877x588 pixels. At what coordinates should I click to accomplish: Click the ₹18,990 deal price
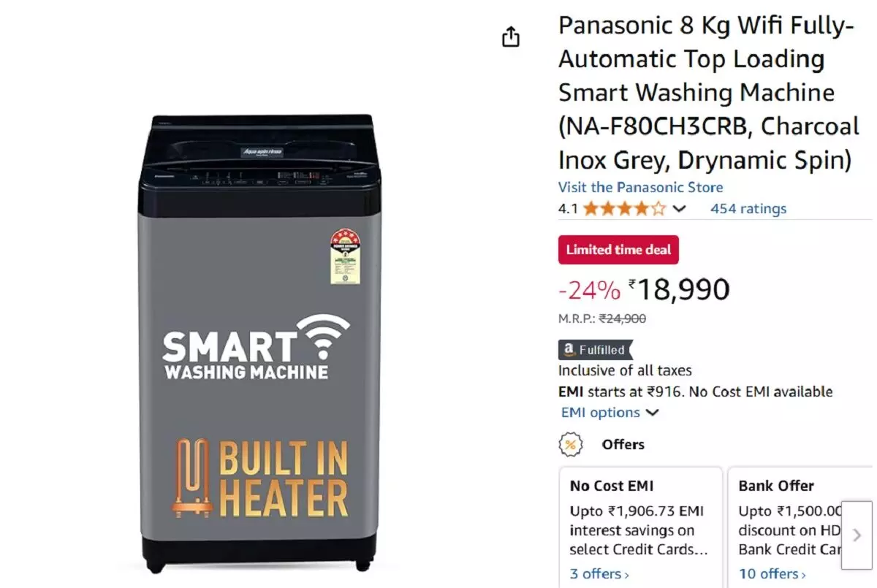679,290
